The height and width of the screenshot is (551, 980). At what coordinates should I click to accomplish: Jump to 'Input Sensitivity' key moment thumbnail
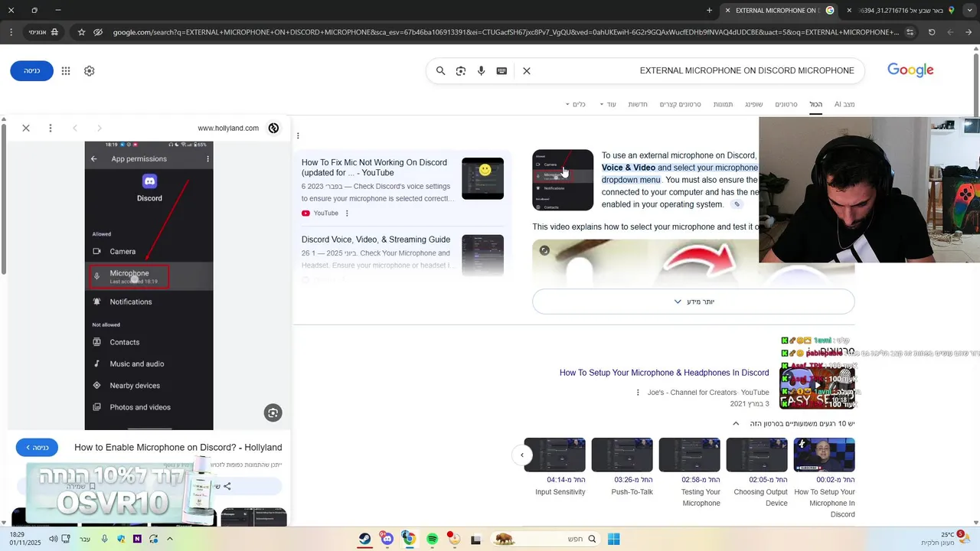click(554, 455)
